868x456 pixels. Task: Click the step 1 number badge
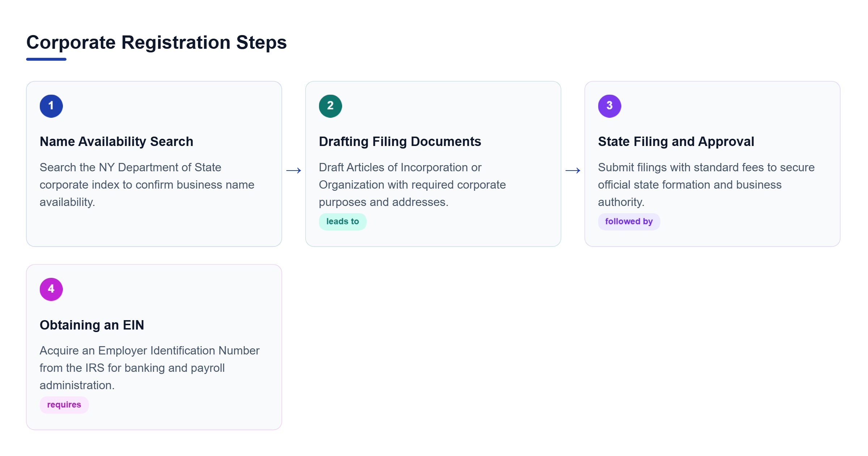tap(51, 106)
